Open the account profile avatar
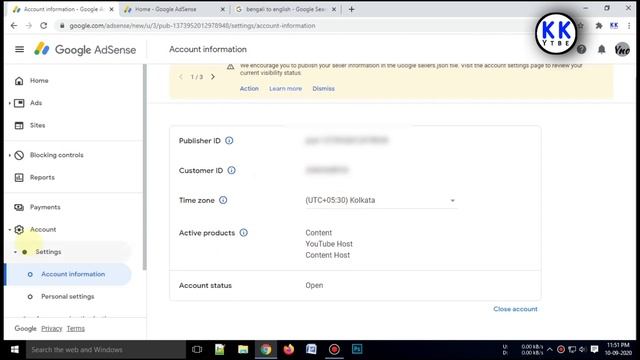This screenshot has height=360, width=640. click(x=622, y=49)
